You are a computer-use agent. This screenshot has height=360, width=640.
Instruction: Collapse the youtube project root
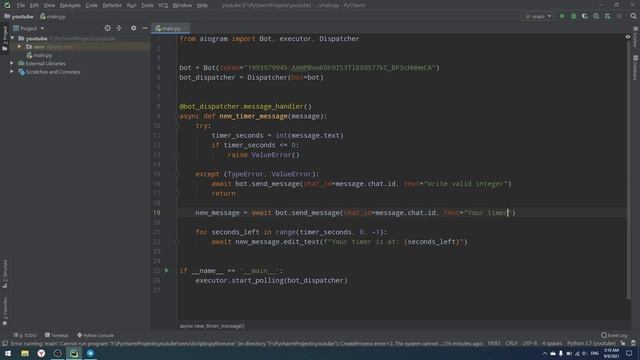pos(13,38)
